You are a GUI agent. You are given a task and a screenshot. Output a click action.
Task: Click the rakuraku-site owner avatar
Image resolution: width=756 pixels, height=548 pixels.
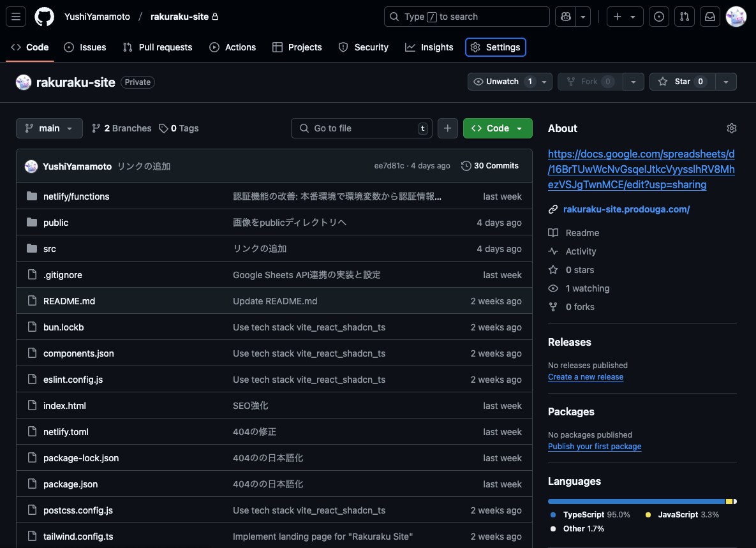click(23, 82)
